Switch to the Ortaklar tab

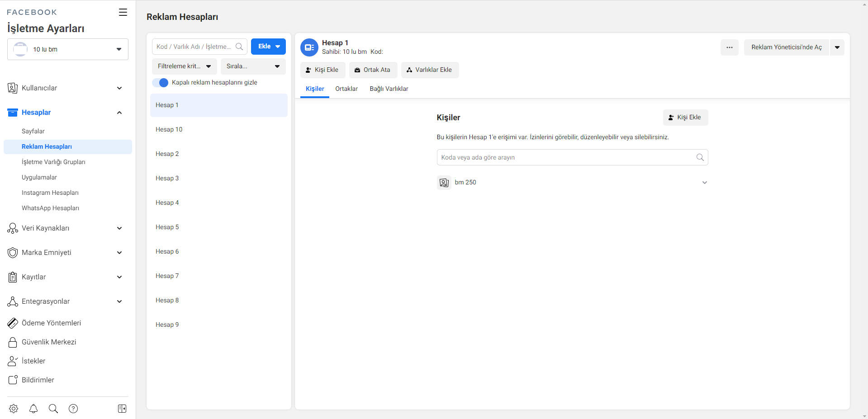point(346,89)
